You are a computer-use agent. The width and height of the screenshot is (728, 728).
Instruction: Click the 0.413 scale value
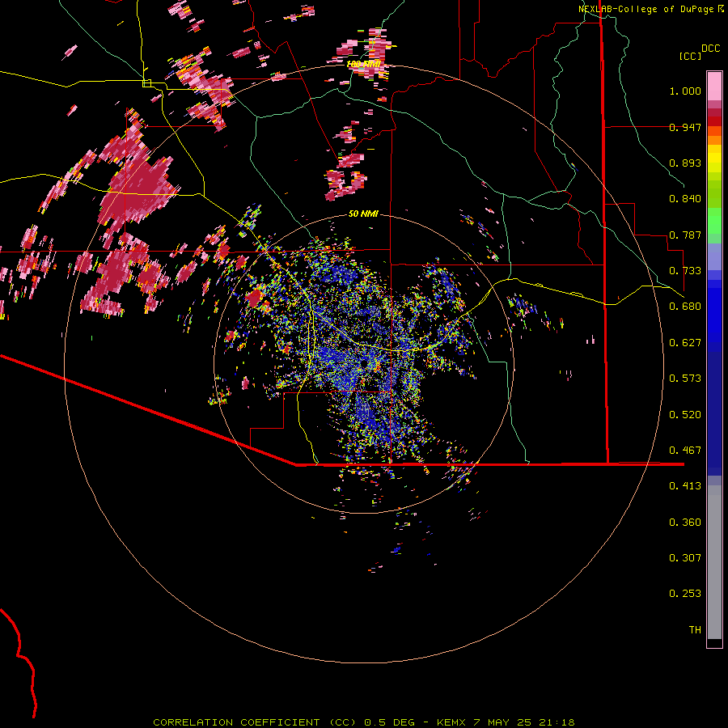(685, 486)
